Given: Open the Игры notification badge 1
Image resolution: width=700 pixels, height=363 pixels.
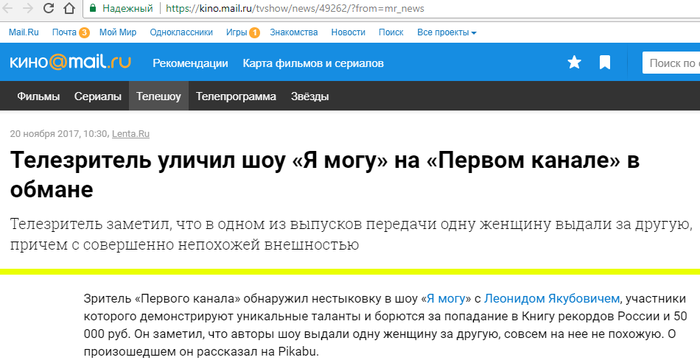Looking at the screenshot, I should pos(254,33).
